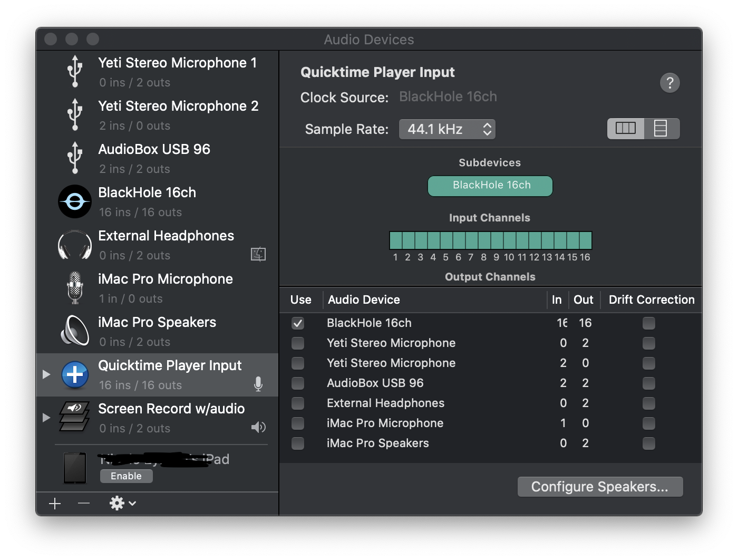The height and width of the screenshot is (560, 738).
Task: Click the Enable button for the iPad
Action: click(127, 476)
